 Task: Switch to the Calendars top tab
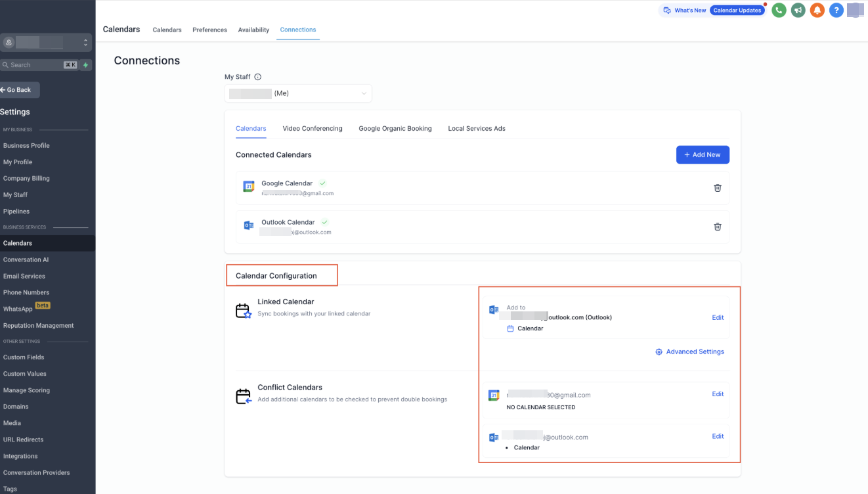167,30
